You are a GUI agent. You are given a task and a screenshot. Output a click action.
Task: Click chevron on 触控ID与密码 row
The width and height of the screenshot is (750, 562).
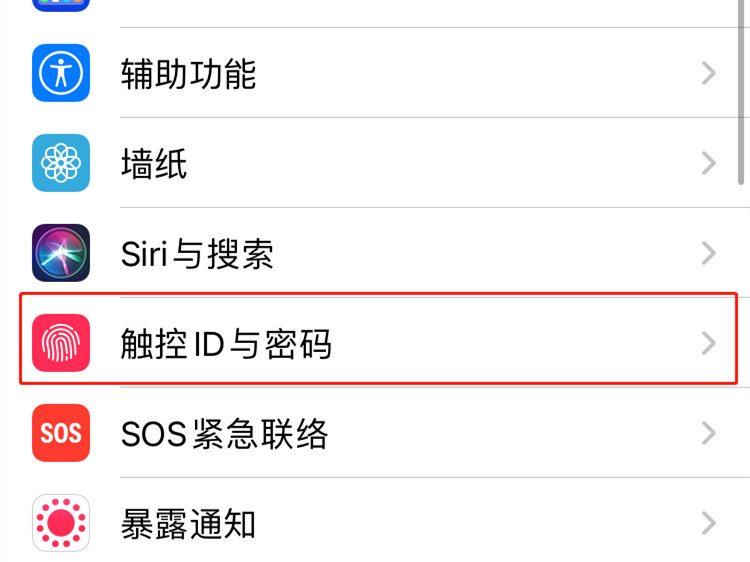(x=708, y=343)
